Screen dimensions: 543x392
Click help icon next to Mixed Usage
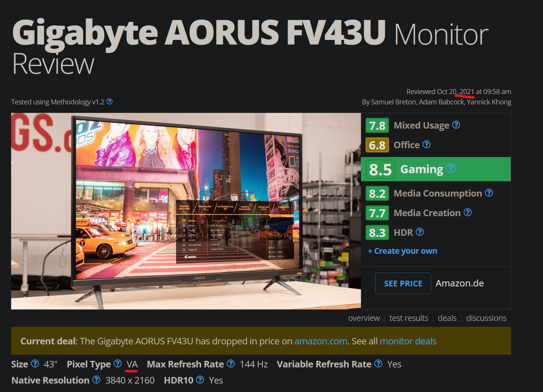(456, 125)
